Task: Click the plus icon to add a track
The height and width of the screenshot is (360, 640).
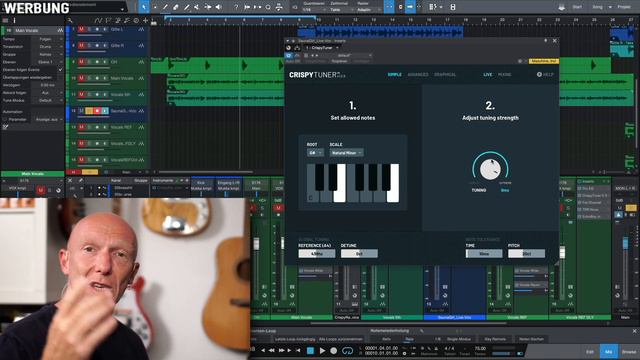Action: (x=145, y=20)
